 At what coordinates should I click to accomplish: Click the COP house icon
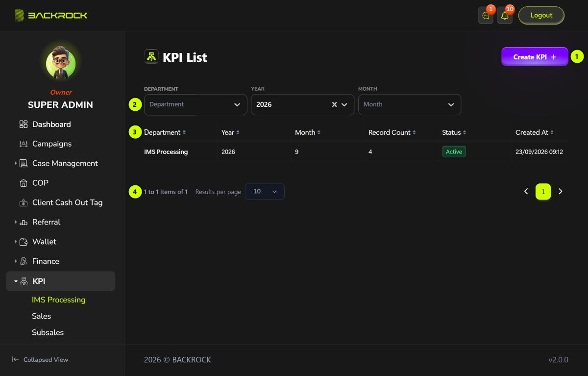click(x=24, y=183)
